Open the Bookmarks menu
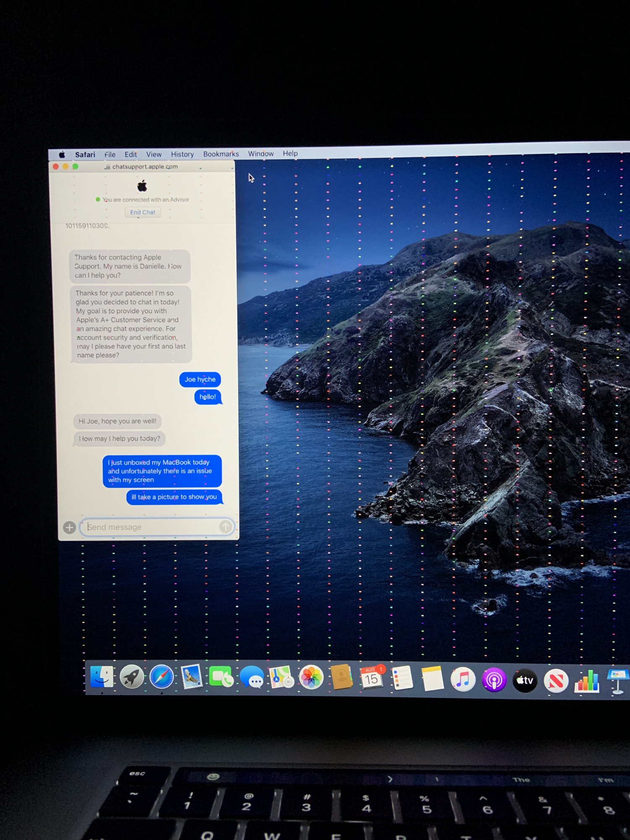Image resolution: width=630 pixels, height=840 pixels. [221, 154]
